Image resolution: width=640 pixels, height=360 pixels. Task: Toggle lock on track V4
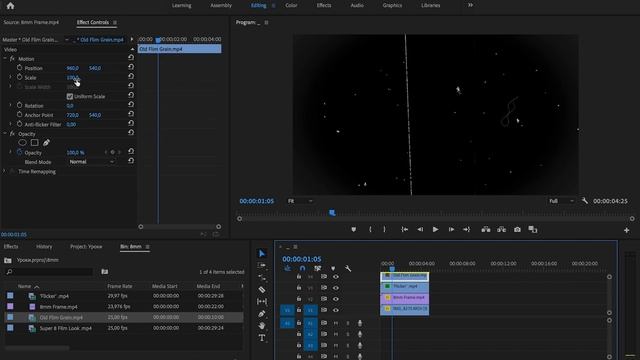pyautogui.click(x=299, y=277)
